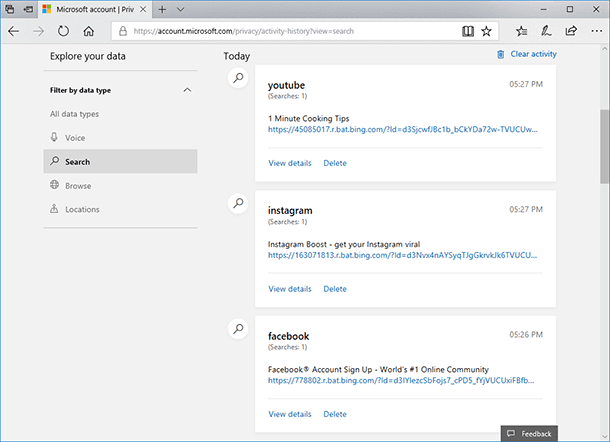Open the Feedback button
The height and width of the screenshot is (442, 610).
click(x=529, y=433)
